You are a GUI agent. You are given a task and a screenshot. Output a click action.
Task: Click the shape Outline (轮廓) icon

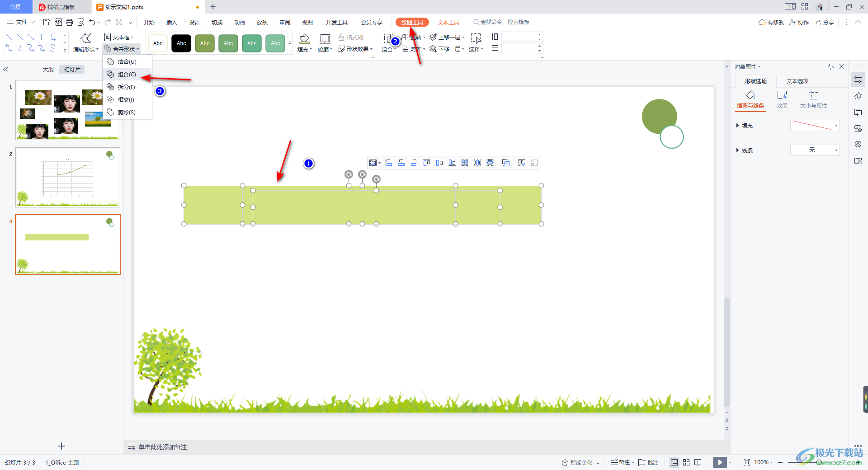325,39
